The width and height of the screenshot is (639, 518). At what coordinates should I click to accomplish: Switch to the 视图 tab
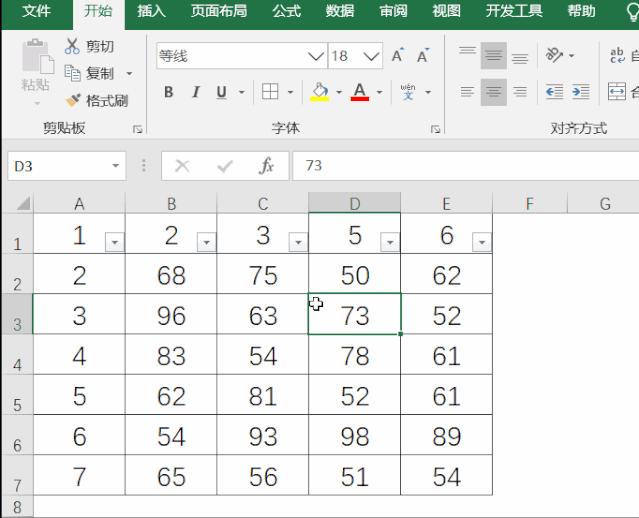(446, 11)
